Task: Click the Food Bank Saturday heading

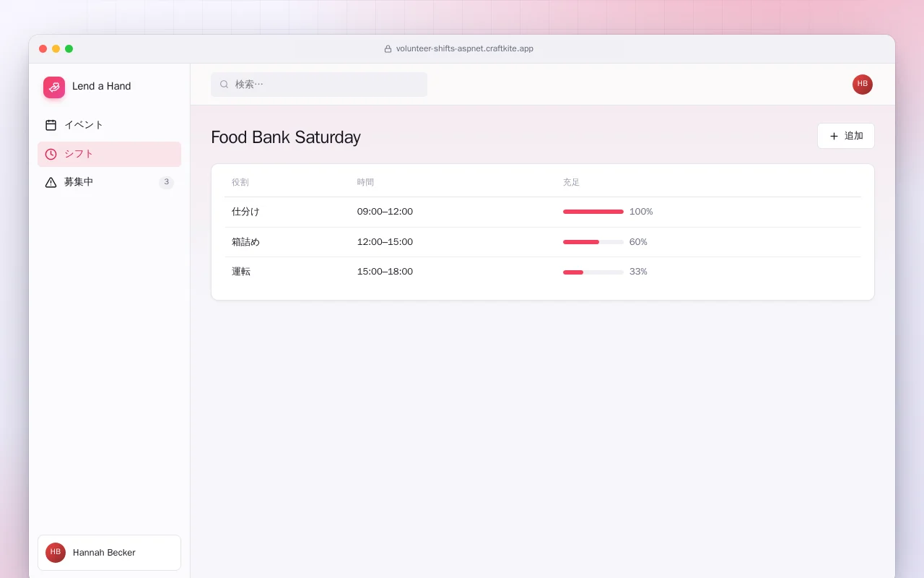Action: pyautogui.click(x=286, y=137)
